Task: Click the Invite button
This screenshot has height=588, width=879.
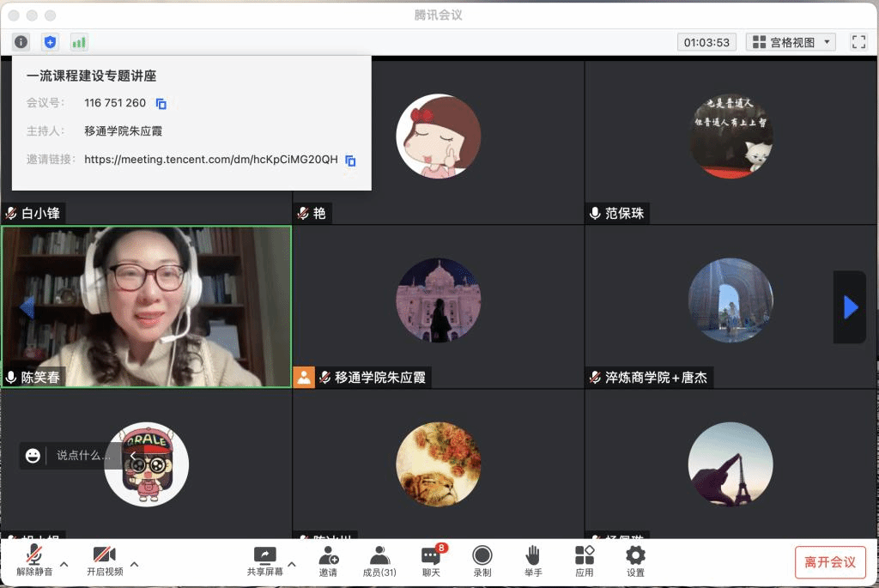Action: (x=328, y=561)
